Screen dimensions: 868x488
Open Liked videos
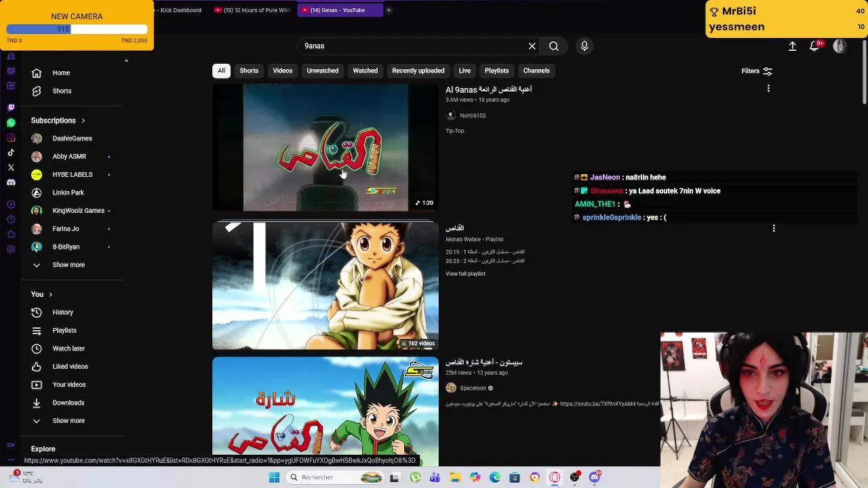point(70,367)
